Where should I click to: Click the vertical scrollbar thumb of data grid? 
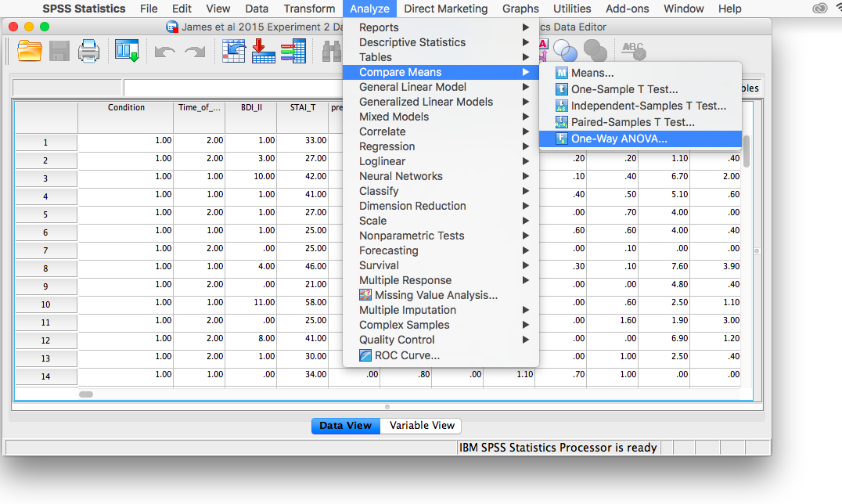point(747,150)
